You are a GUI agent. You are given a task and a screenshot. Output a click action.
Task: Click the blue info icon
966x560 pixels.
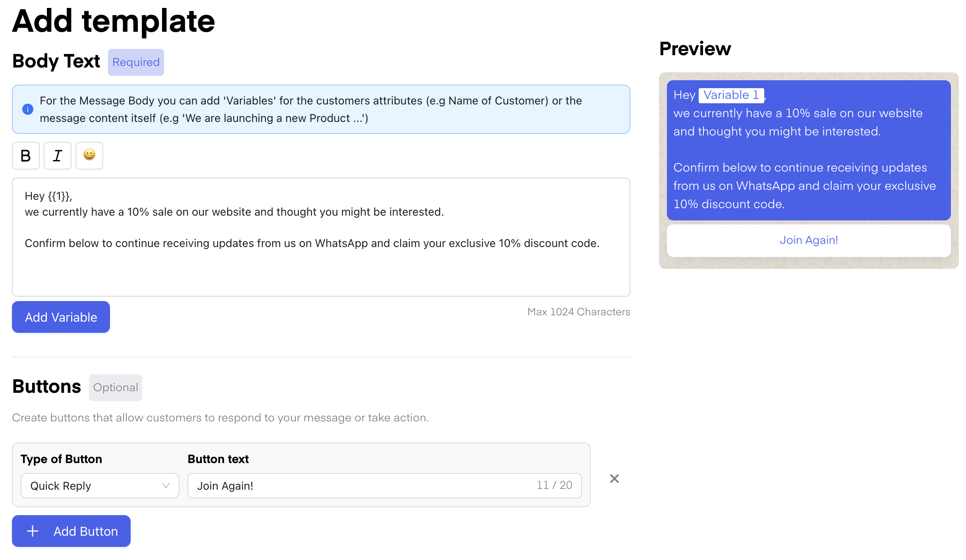(x=28, y=109)
